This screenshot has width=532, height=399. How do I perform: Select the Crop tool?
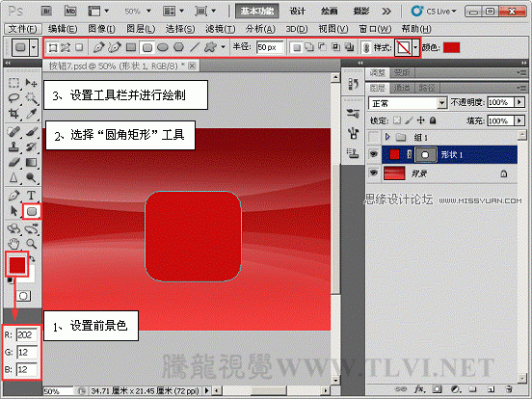[13, 114]
